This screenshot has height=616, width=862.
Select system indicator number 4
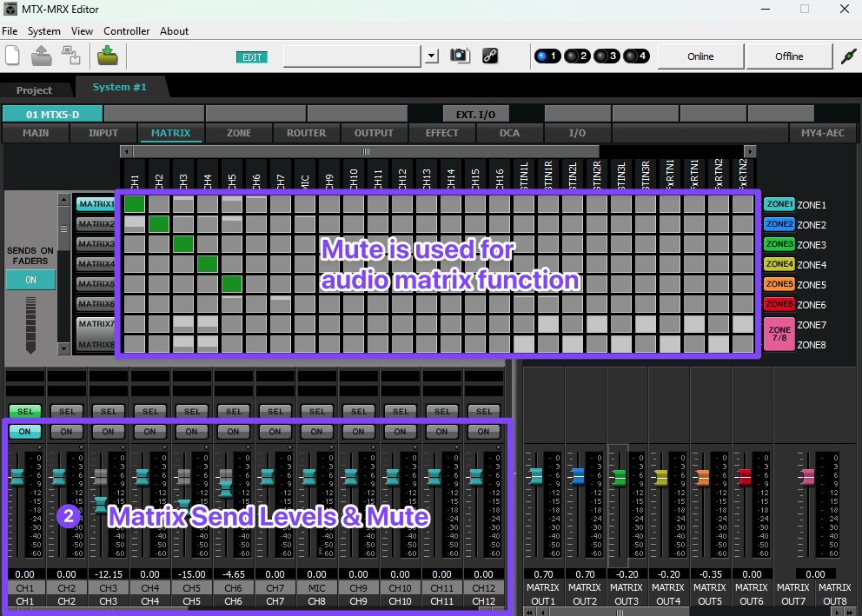pos(636,56)
